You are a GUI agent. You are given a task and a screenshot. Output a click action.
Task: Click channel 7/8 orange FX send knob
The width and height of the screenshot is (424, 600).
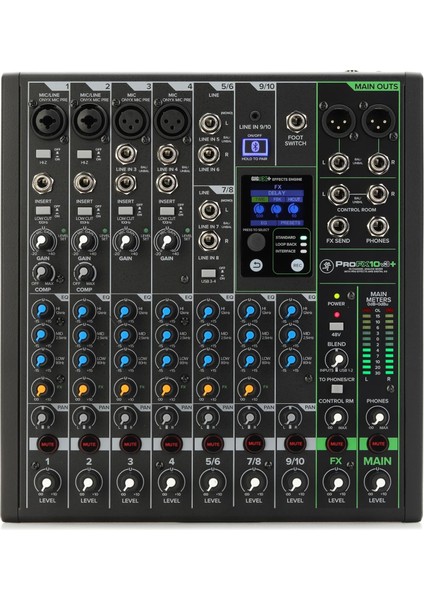(248, 389)
